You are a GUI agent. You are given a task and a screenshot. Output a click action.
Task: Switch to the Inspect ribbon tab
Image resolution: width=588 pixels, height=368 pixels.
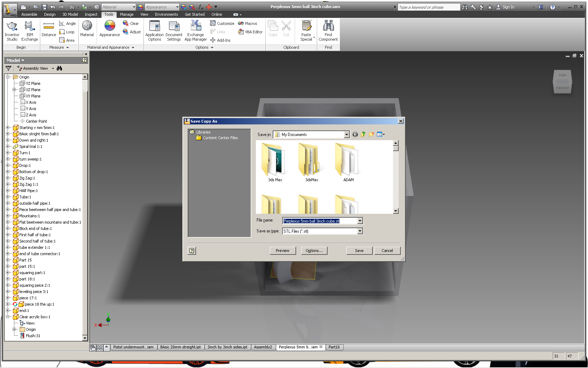tap(91, 14)
